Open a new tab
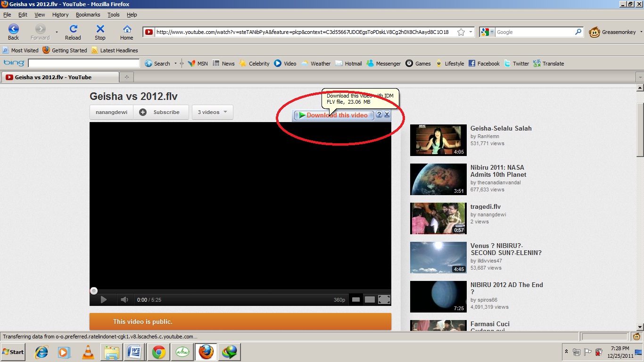This screenshot has width=644, height=362. [126, 77]
